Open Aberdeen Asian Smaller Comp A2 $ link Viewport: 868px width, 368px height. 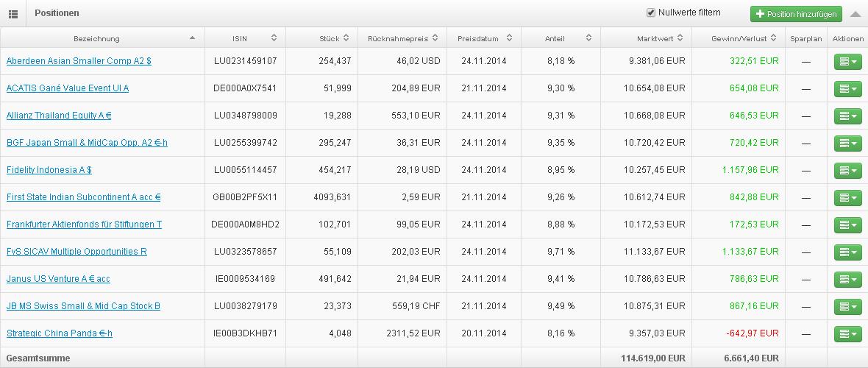[x=79, y=61]
